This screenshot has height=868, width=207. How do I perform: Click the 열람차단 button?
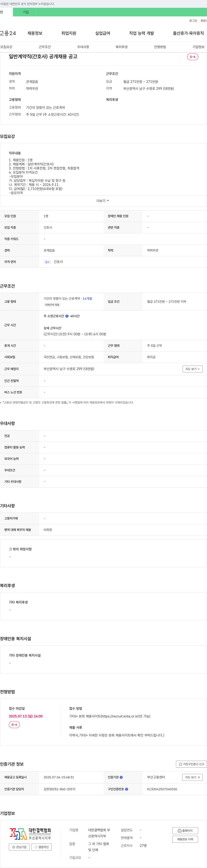[x=41, y=847]
